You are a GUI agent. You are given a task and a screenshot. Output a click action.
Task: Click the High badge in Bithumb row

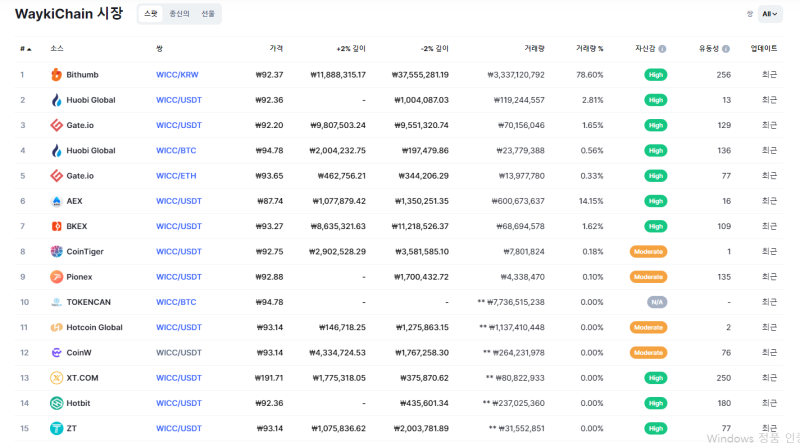pos(656,75)
